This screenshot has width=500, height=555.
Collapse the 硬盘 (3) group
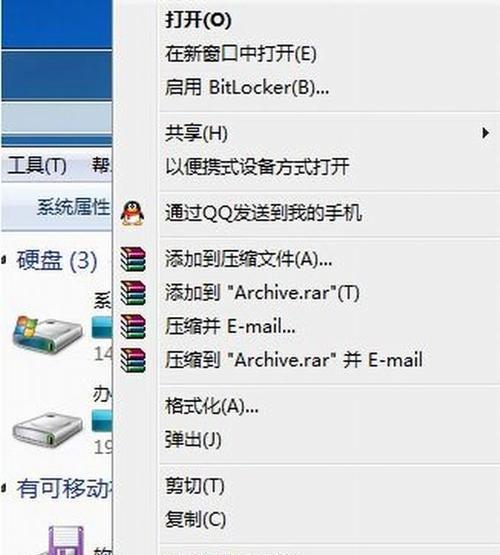[4, 260]
